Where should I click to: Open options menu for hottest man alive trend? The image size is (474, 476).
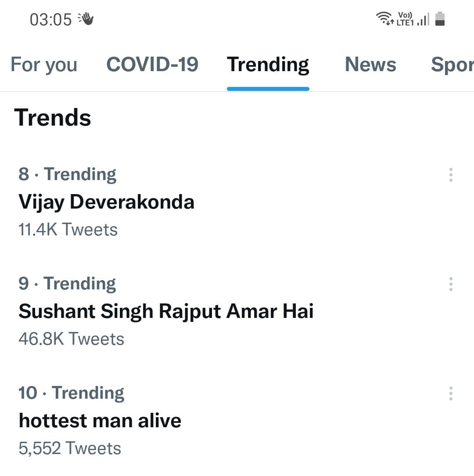(451, 393)
